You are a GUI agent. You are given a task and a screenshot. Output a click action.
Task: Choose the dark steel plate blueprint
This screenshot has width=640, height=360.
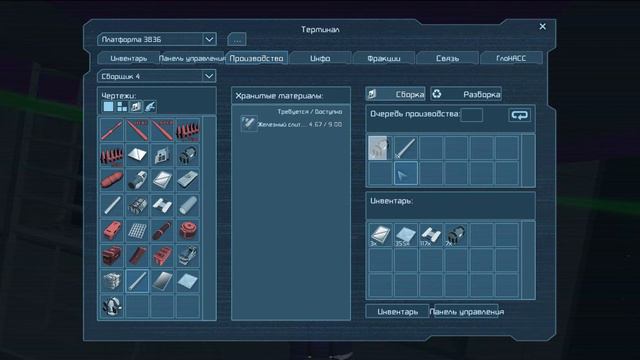pos(162,281)
